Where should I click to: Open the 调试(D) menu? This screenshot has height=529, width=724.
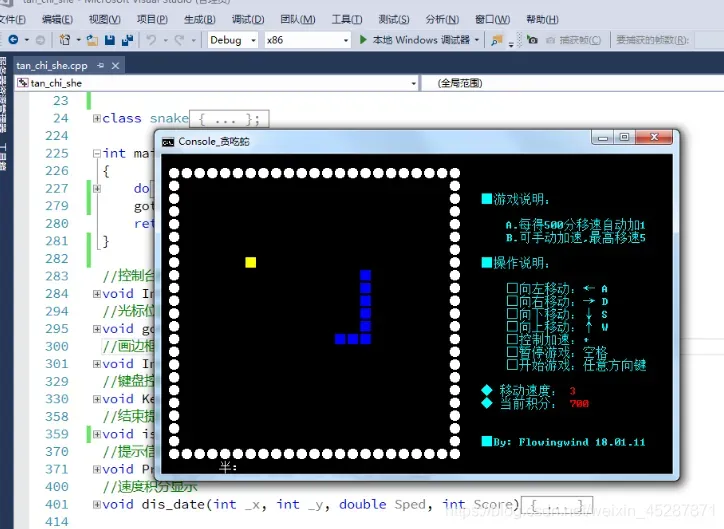click(x=248, y=19)
